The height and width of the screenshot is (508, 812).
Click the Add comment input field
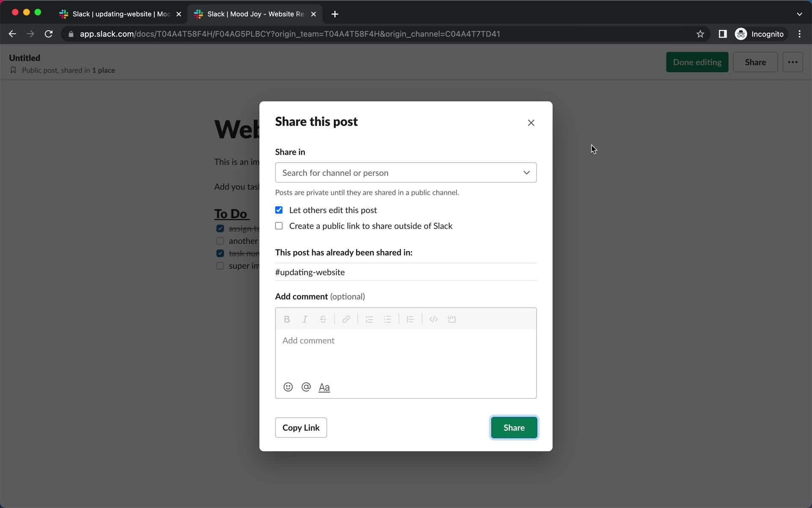pyautogui.click(x=406, y=340)
